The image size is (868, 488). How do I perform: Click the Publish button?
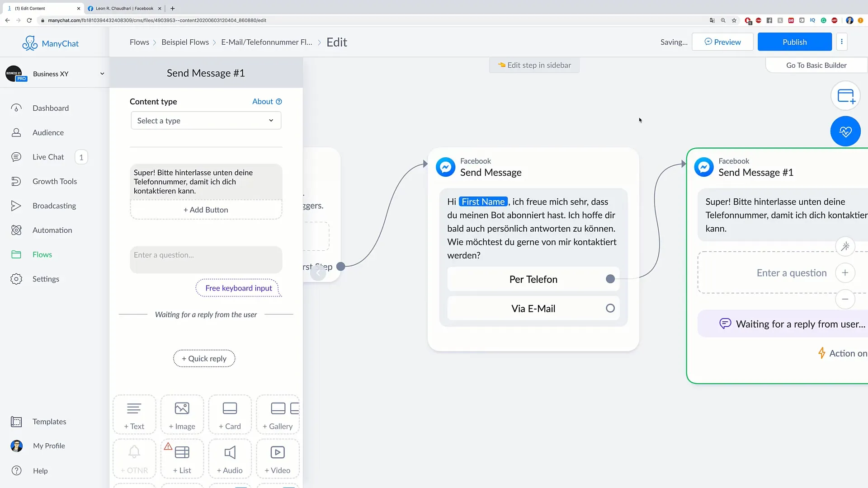(x=795, y=42)
